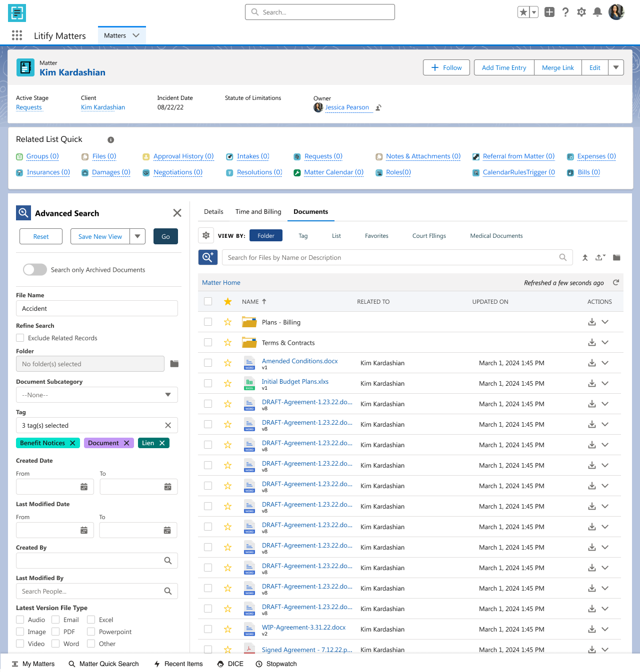Viewport: 640px width, 672px height.
Task: Check the Word file type checkbox
Action: click(x=55, y=644)
